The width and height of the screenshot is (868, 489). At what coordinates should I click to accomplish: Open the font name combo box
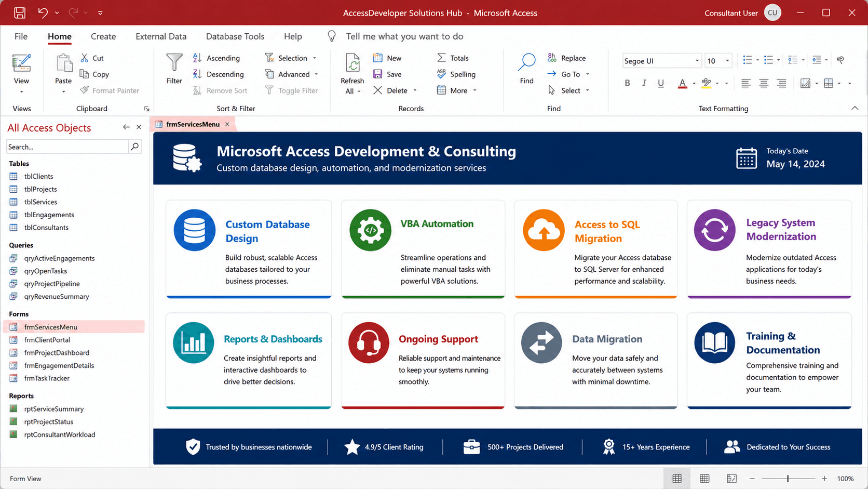662,61
